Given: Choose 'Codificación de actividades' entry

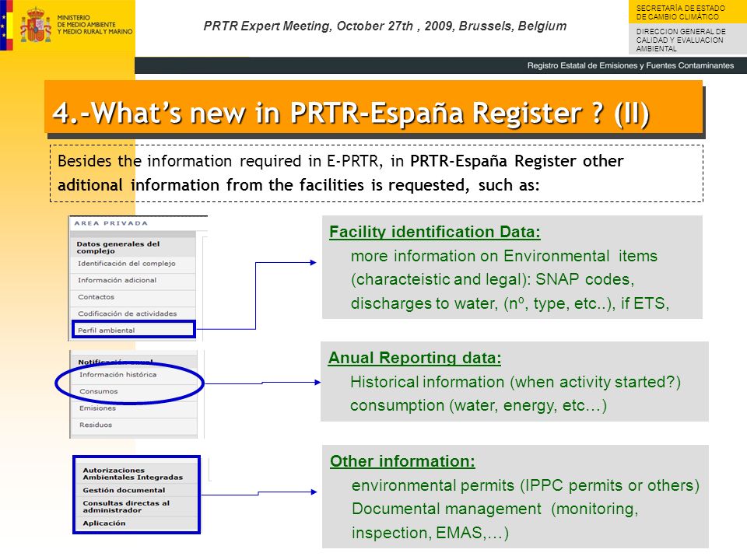Looking at the screenshot, I should (x=127, y=313).
